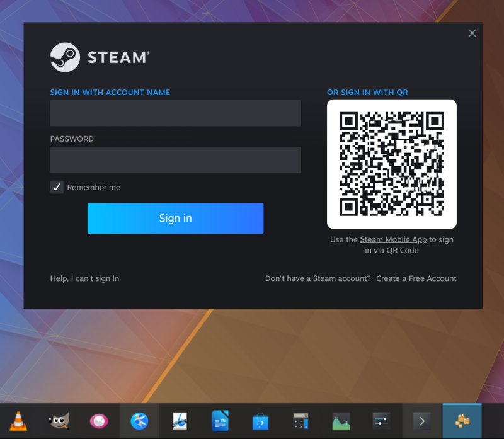Launch VLC media player from the taskbar
The width and height of the screenshot is (504, 439).
click(x=19, y=421)
